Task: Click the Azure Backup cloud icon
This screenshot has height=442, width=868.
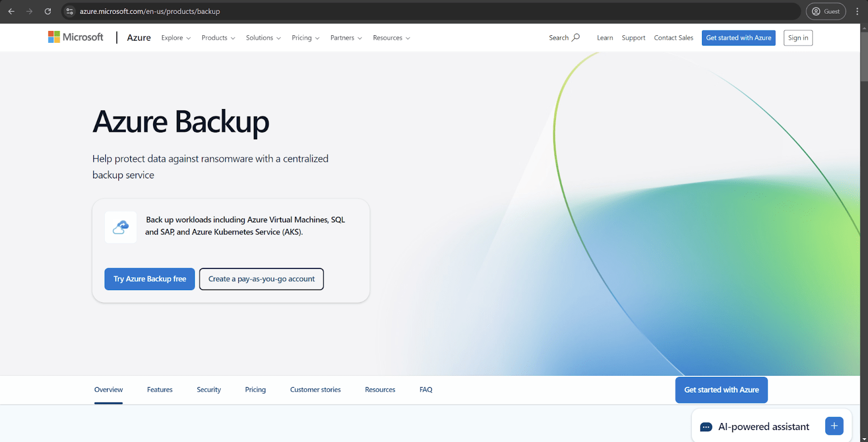Action: click(x=120, y=227)
